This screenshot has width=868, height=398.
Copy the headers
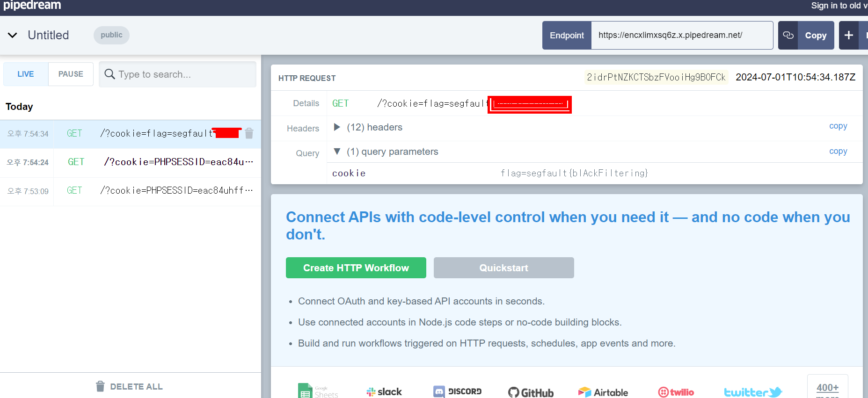tap(838, 126)
